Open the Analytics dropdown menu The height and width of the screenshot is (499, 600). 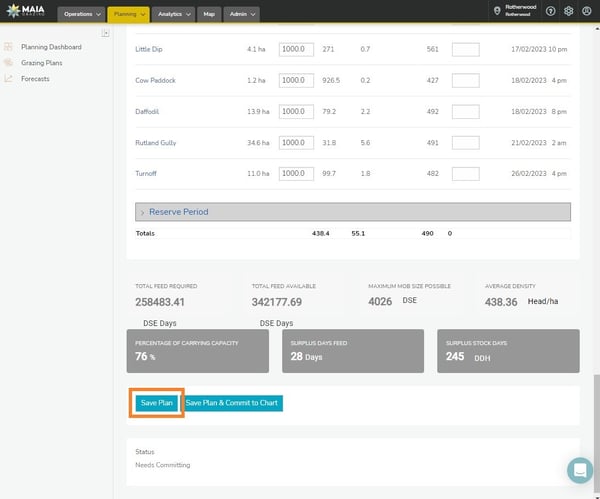pos(174,14)
